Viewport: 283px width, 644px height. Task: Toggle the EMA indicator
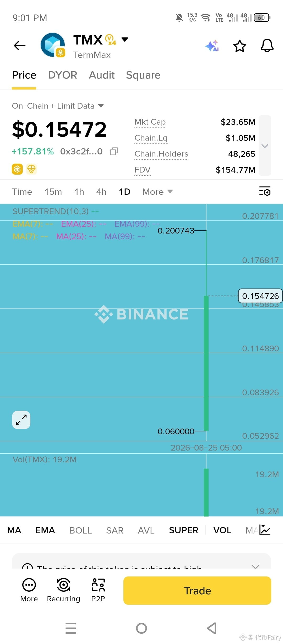[45, 530]
